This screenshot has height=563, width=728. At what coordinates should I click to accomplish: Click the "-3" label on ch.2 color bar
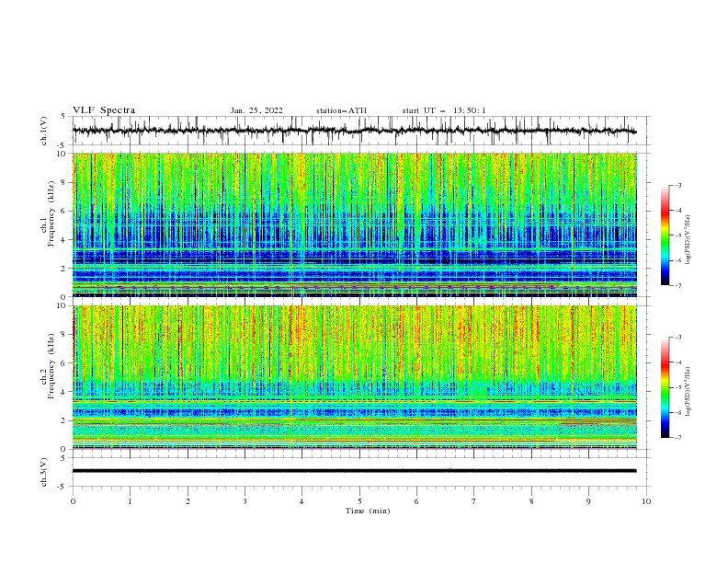(678, 338)
